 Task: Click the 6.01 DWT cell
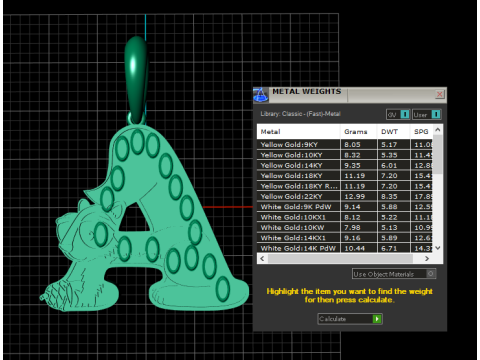point(394,165)
